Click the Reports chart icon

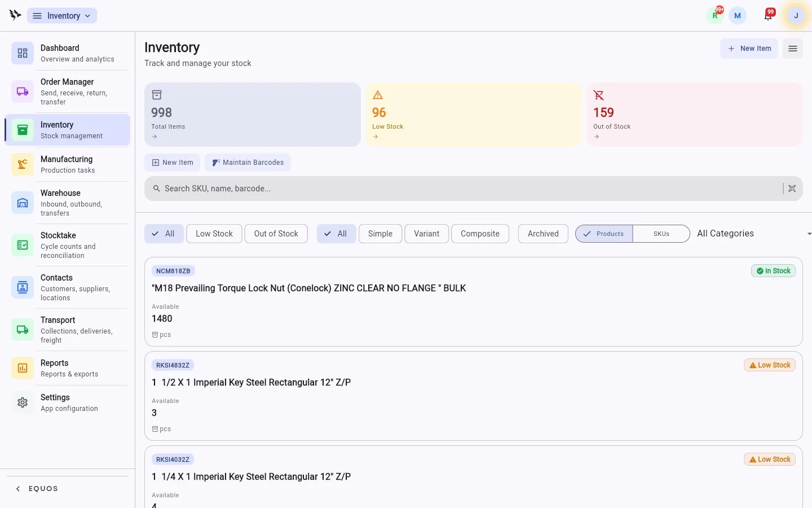(23, 368)
